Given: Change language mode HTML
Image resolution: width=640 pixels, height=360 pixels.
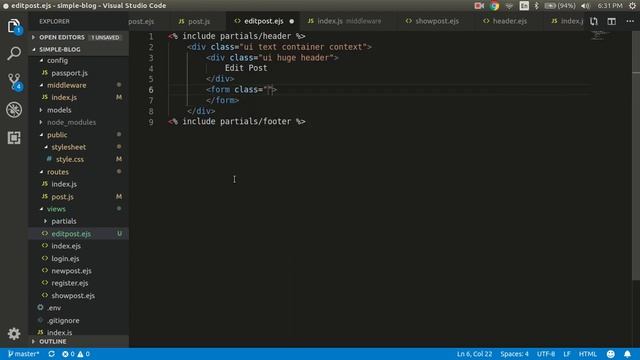Looking at the screenshot, I should coord(588,354).
